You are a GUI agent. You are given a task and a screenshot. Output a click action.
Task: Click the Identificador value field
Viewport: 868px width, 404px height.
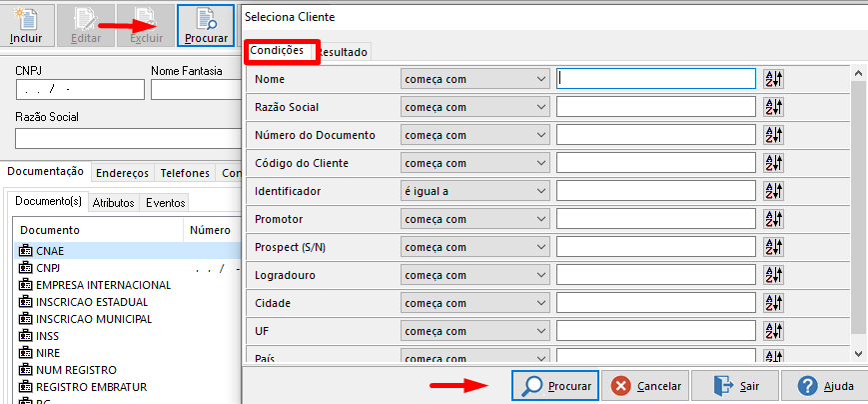656,191
